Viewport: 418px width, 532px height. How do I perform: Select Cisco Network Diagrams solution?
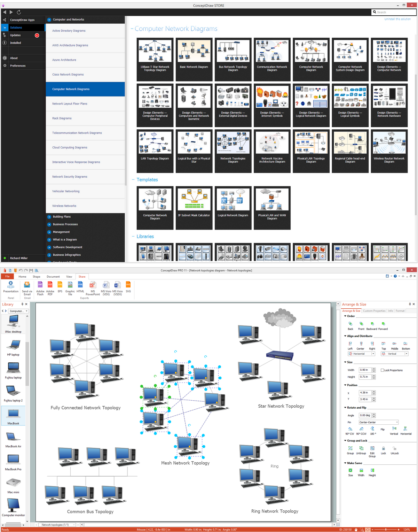85,75
